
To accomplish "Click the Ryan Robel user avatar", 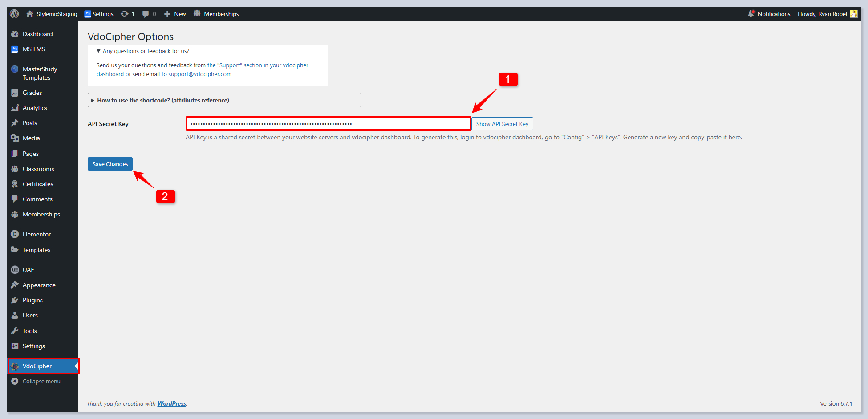I will click(x=853, y=14).
